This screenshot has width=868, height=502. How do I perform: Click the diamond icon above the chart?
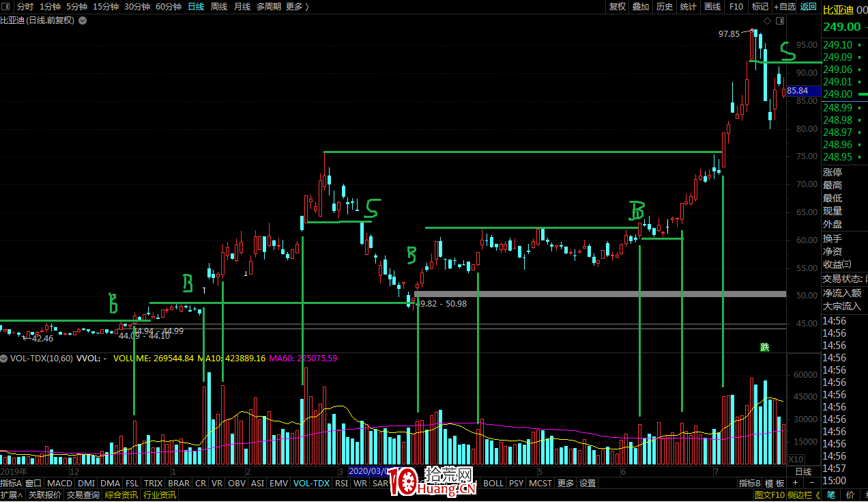pyautogui.click(x=767, y=21)
